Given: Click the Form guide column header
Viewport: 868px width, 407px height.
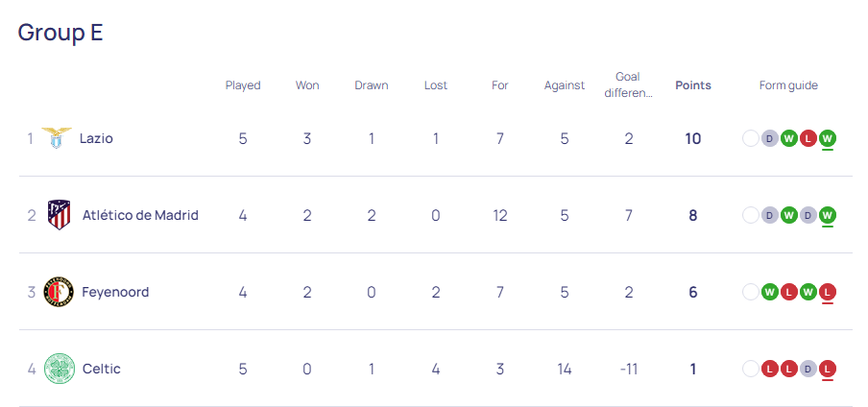Looking at the screenshot, I should (x=788, y=85).
